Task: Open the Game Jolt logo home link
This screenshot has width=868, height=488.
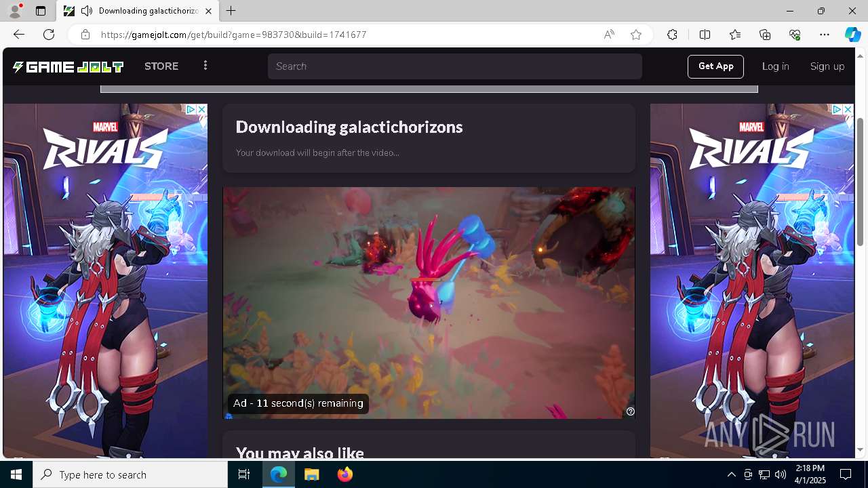Action: coord(68,66)
